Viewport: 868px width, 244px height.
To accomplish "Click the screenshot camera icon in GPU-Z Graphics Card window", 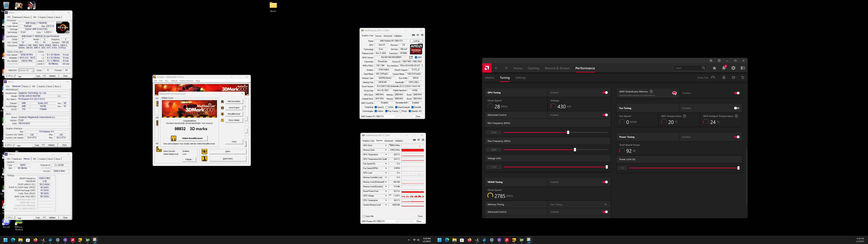I will coord(413,35).
